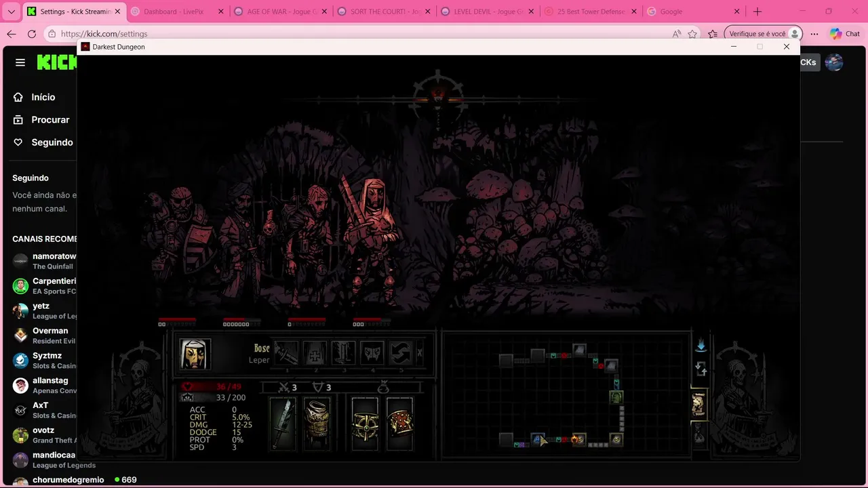
Task: Click the X pass turn button beside skills
Action: point(420,353)
